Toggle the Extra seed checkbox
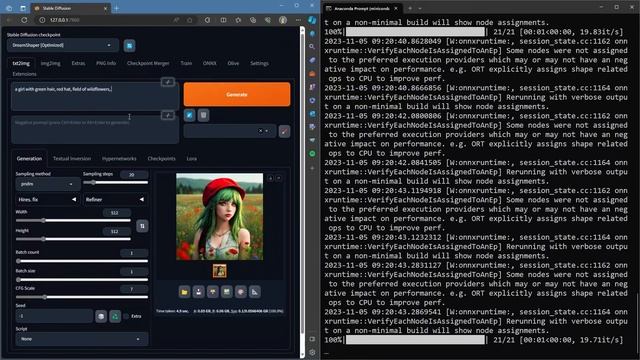This screenshot has width=640, height=360. (126, 316)
